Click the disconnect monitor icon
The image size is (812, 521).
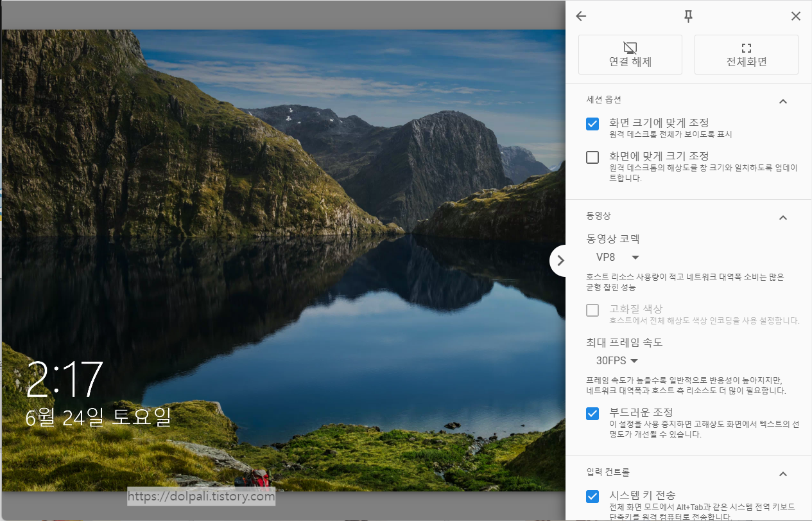[x=630, y=47]
